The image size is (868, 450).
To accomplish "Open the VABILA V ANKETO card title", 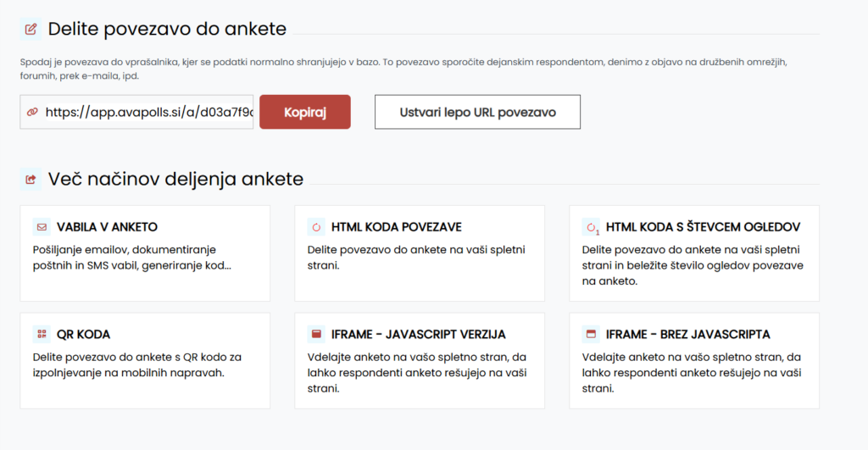I will click(x=107, y=227).
